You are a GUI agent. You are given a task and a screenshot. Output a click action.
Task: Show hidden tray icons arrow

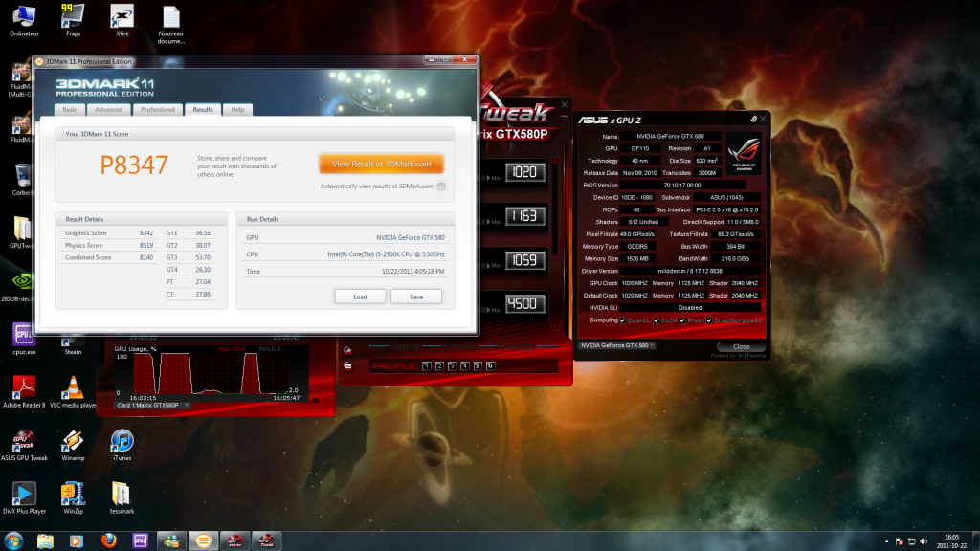[886, 541]
